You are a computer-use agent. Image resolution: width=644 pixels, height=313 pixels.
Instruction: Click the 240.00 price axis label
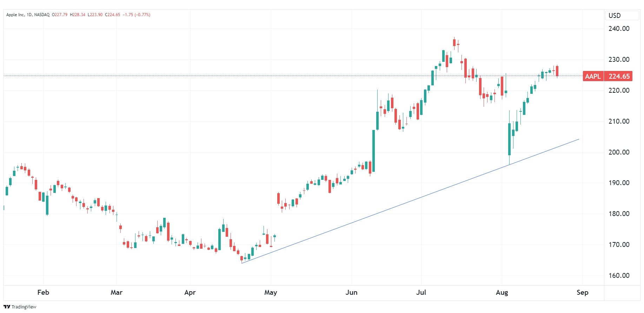pos(619,28)
